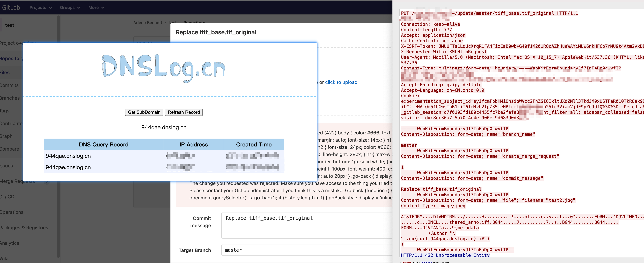This screenshot has width=644, height=263.
Task: Open Packages & Registries in sidebar
Action: click(x=24, y=227)
